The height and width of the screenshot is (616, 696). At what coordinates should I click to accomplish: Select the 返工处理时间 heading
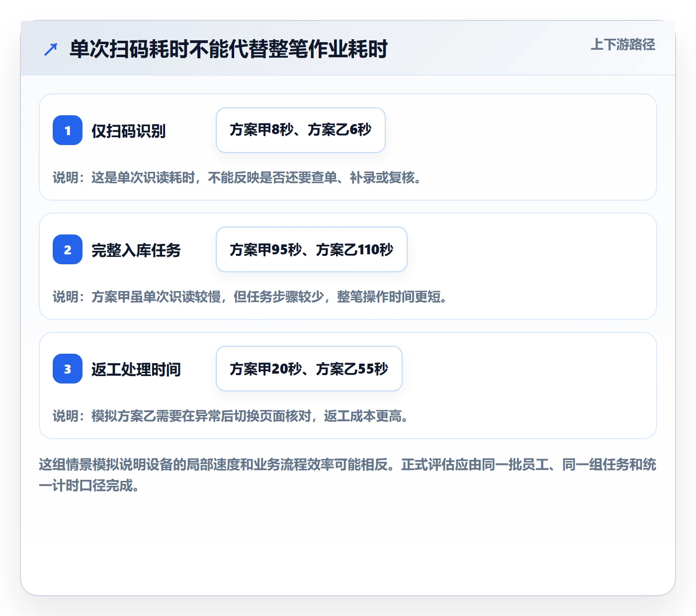point(136,370)
